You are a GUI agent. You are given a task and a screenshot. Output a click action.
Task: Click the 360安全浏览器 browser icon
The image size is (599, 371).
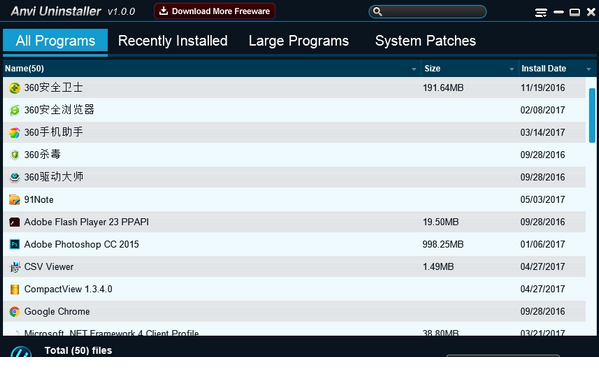click(15, 110)
